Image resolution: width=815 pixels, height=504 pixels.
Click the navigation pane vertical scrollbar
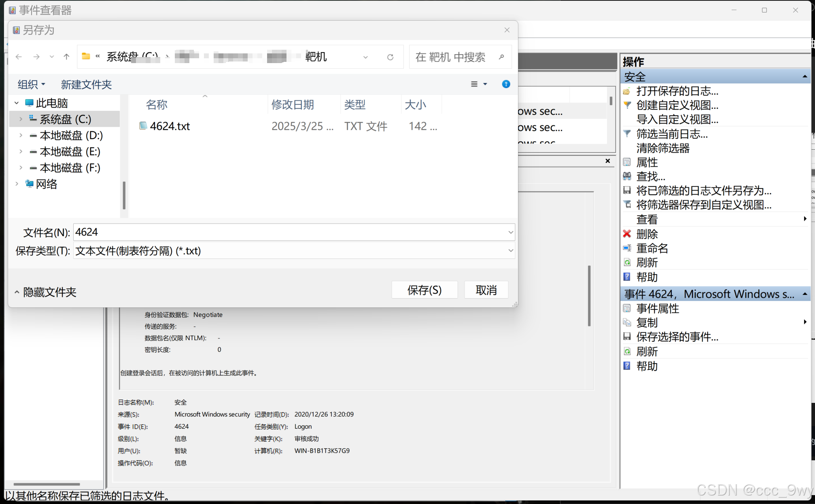pos(124,195)
